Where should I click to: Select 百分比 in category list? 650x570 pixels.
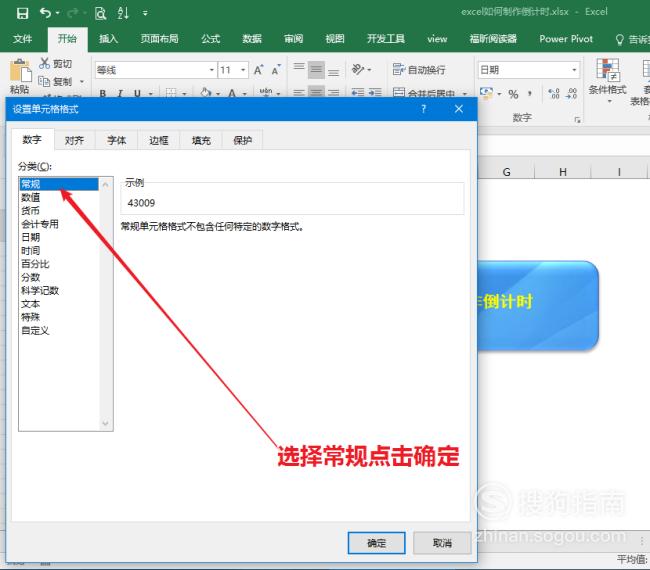pyautogui.click(x=59, y=264)
